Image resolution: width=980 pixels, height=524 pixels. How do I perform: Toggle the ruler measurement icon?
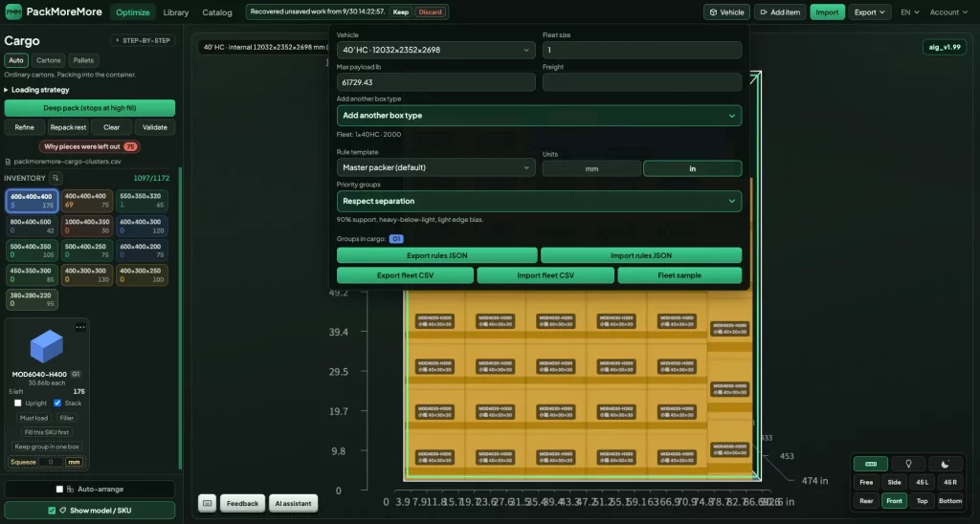[x=871, y=464]
